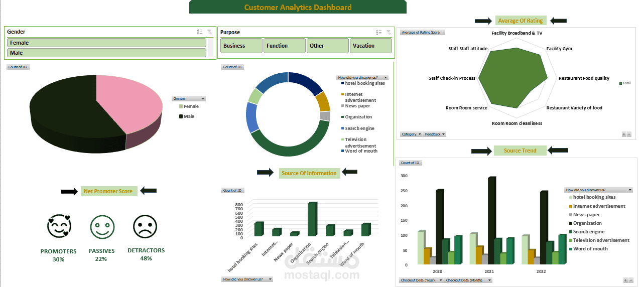This screenshot has height=287, width=644.
Task: Click the Detractors sad face icon
Action: point(145,227)
